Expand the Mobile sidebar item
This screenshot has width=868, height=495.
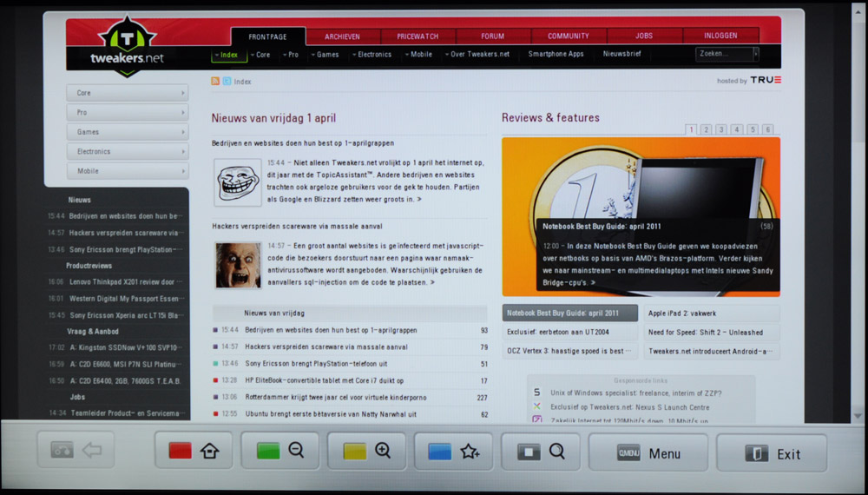coord(128,171)
